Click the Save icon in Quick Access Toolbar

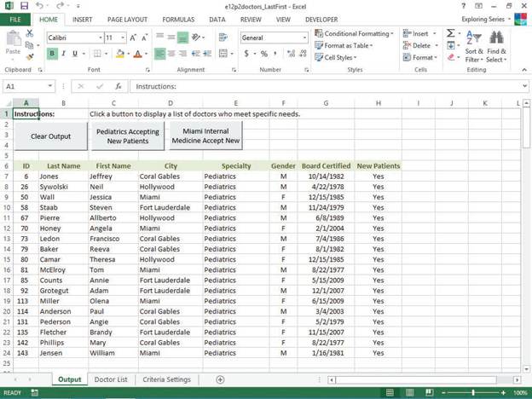pos(24,6)
